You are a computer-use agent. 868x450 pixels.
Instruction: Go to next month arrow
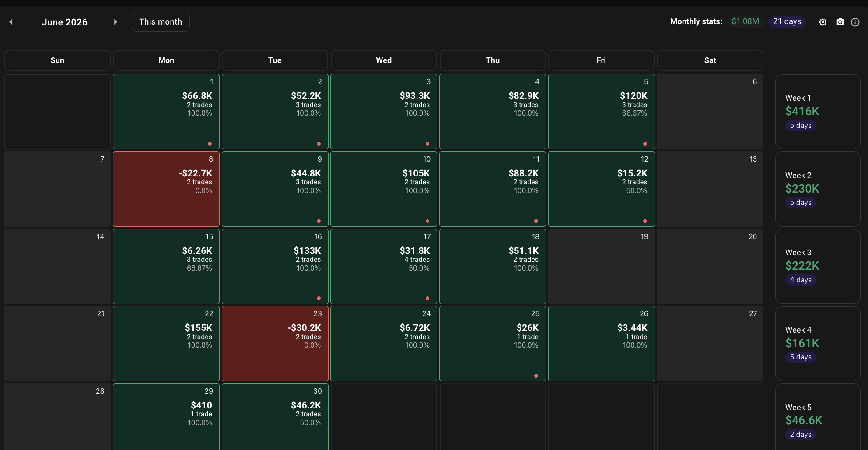coord(115,22)
